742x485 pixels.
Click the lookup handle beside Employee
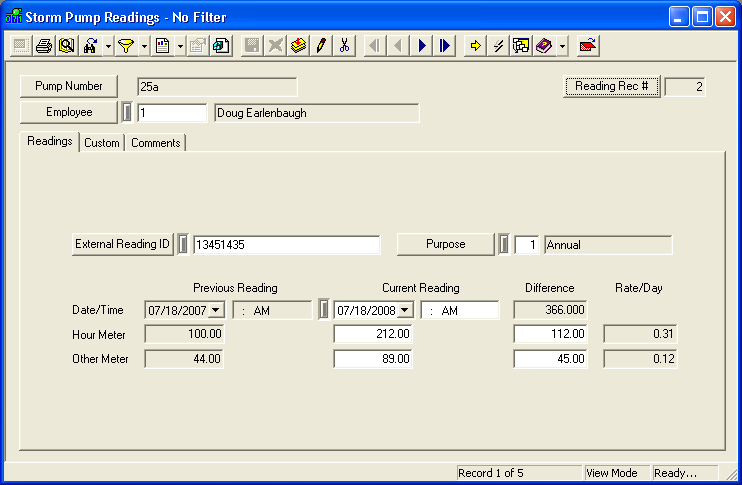(126, 113)
